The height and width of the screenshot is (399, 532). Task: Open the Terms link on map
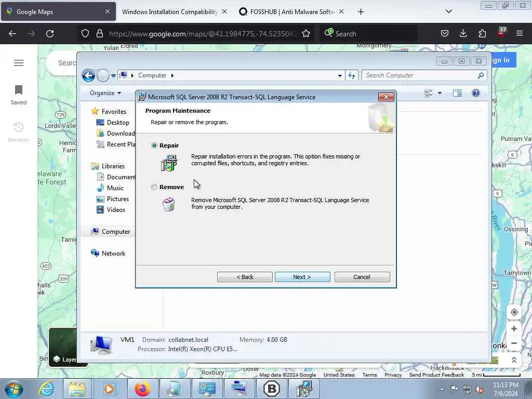(369, 375)
